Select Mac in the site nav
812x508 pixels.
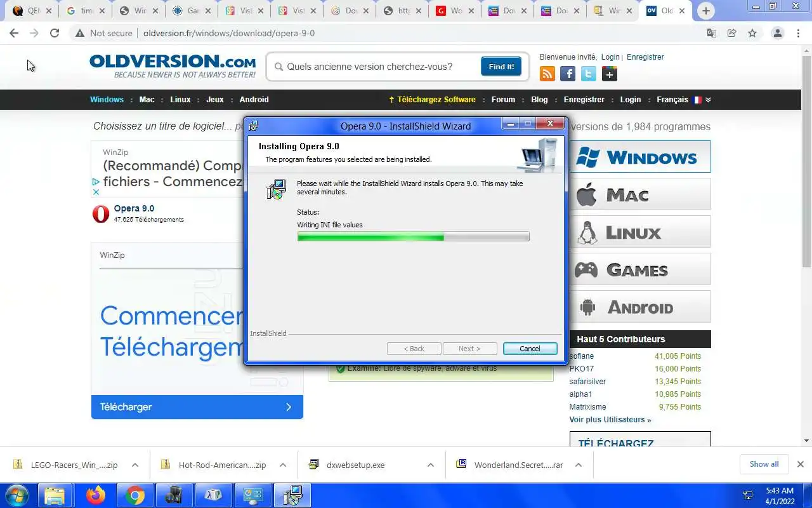point(147,100)
